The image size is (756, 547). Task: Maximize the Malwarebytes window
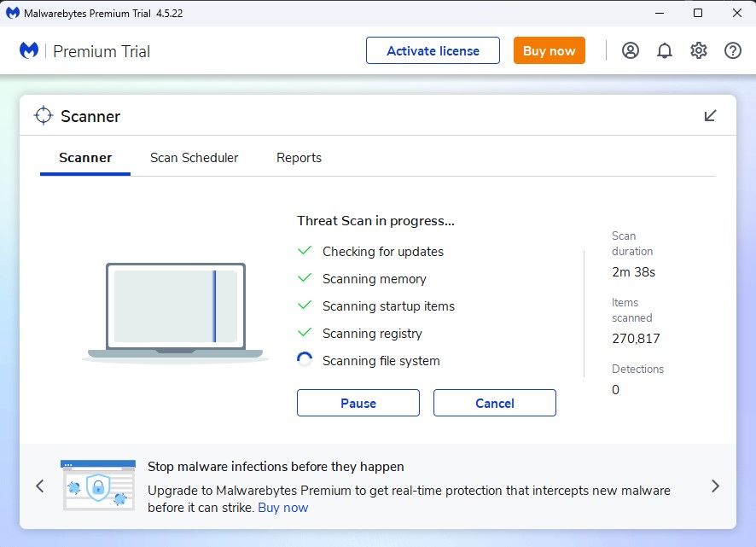pyautogui.click(x=698, y=13)
